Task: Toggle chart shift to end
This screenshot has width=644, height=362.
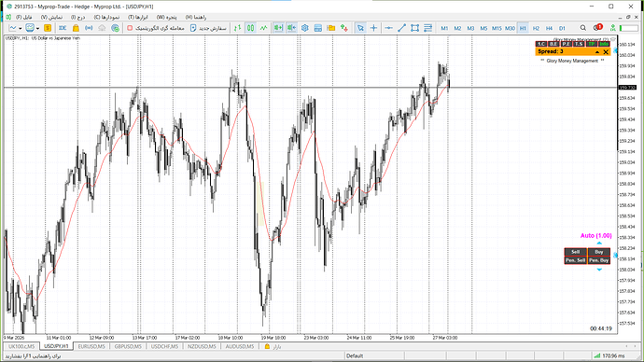Action: pyautogui.click(x=278, y=28)
